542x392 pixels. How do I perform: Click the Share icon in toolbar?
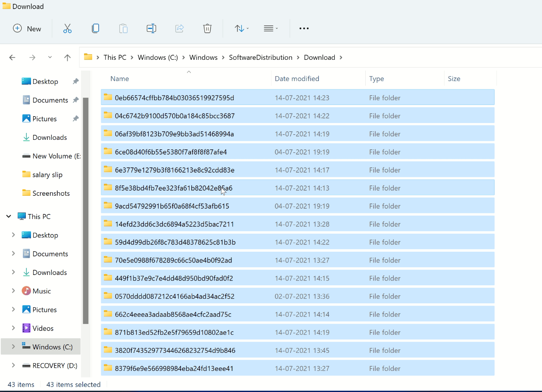(179, 28)
